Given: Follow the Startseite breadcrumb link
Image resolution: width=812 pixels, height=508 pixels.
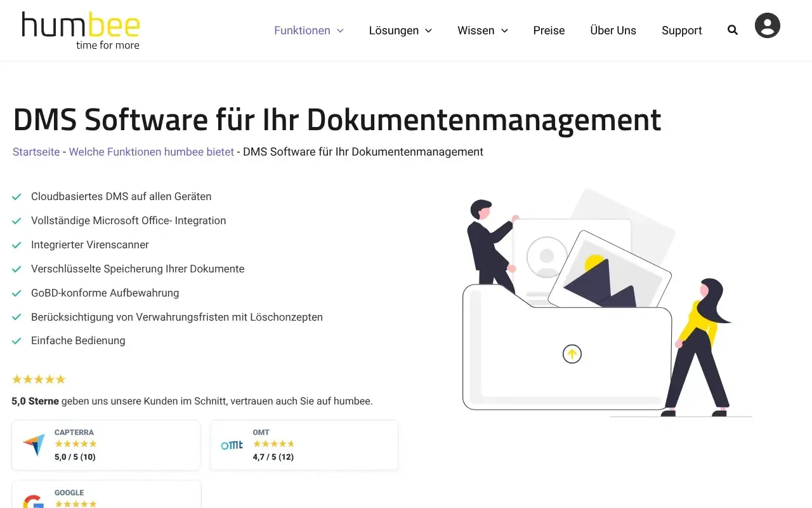Looking at the screenshot, I should click(36, 152).
